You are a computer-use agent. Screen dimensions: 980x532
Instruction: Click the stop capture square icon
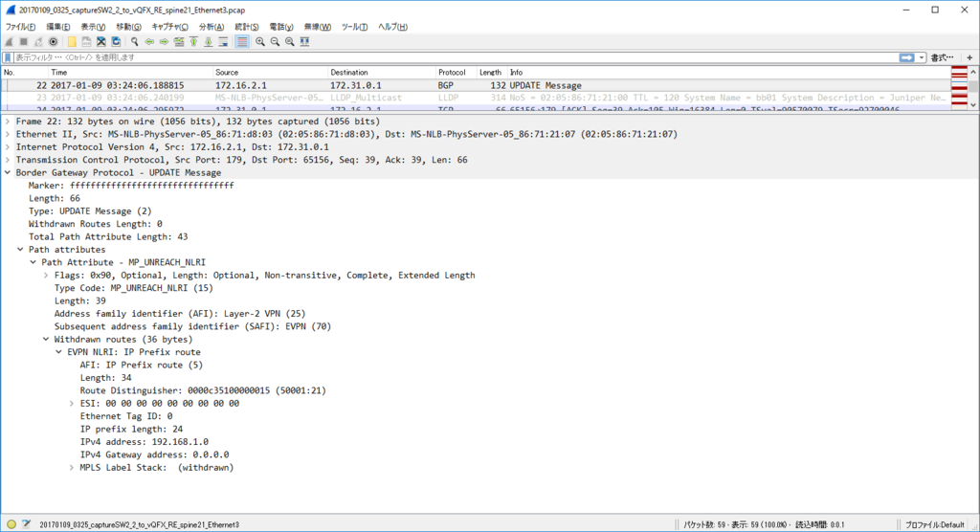click(x=24, y=42)
